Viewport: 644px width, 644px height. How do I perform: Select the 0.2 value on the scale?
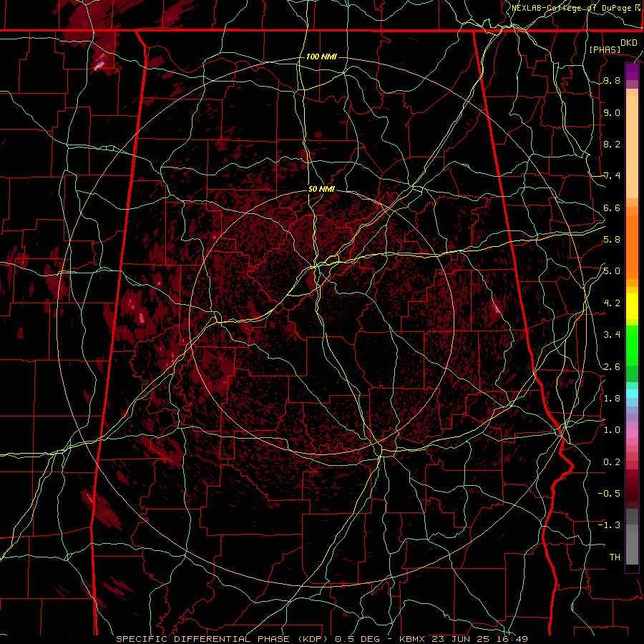click(x=612, y=462)
